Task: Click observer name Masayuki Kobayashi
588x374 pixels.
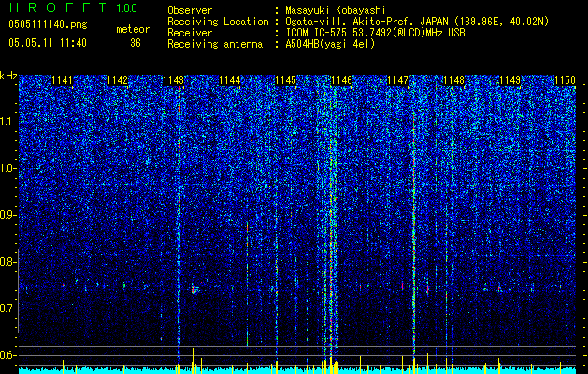Action: 335,10
